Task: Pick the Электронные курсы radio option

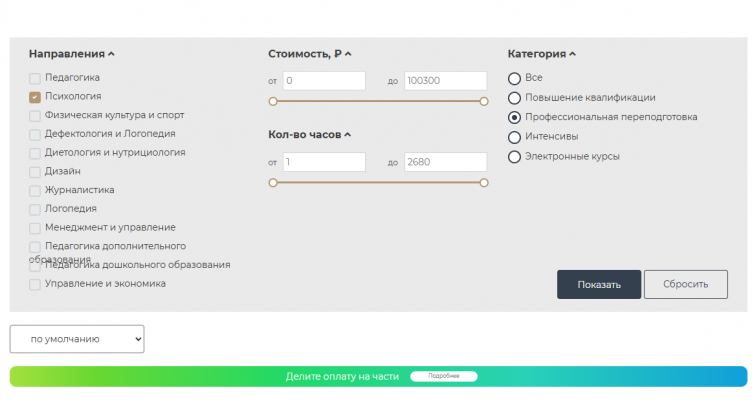Action: 515,157
